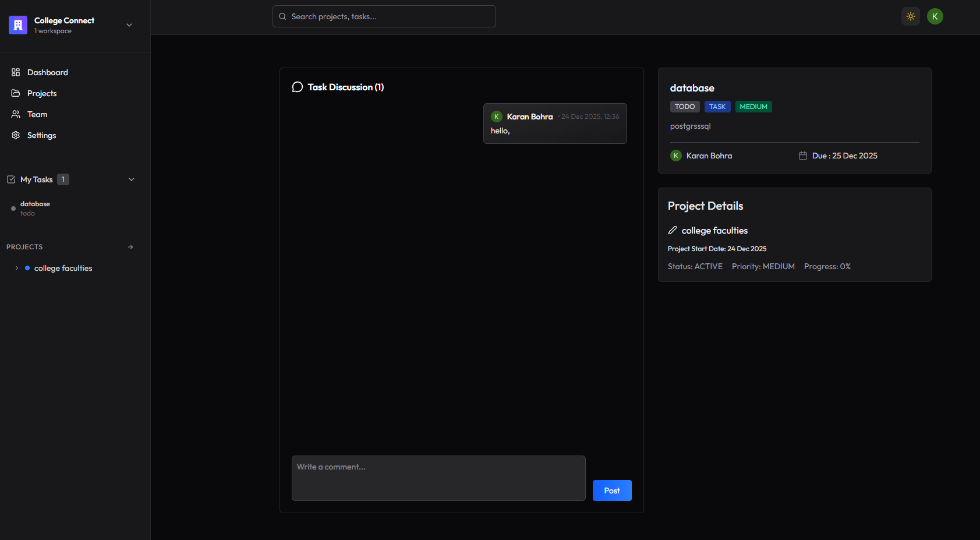Open the workspace switcher chevron
The width and height of the screenshot is (980, 540).
tap(129, 25)
